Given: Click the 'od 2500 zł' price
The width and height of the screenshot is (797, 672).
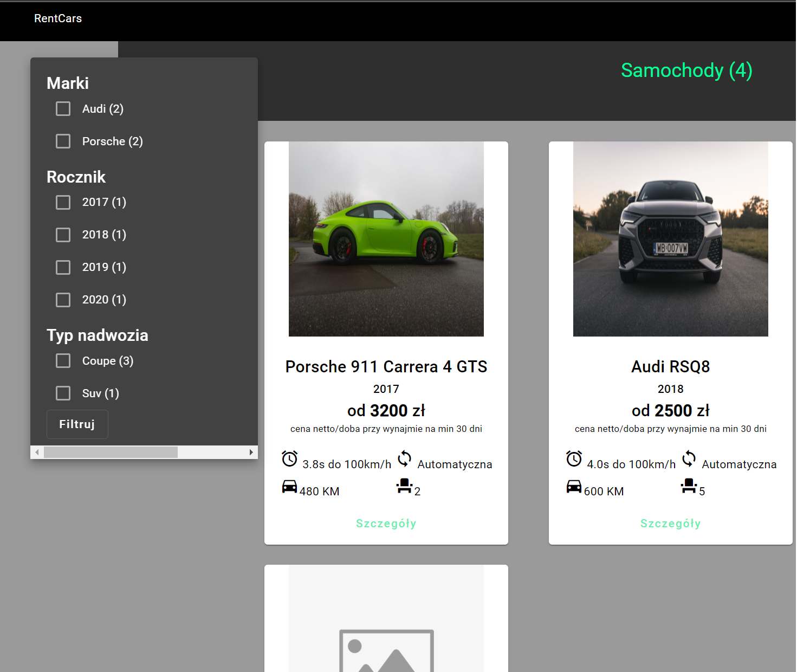Looking at the screenshot, I should 671,411.
